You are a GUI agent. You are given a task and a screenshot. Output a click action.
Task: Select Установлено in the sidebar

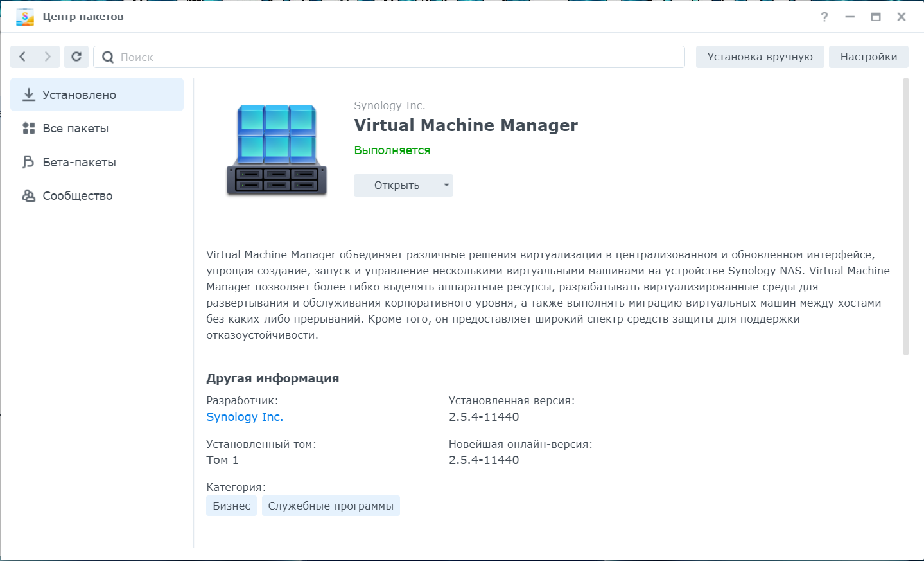pos(97,94)
